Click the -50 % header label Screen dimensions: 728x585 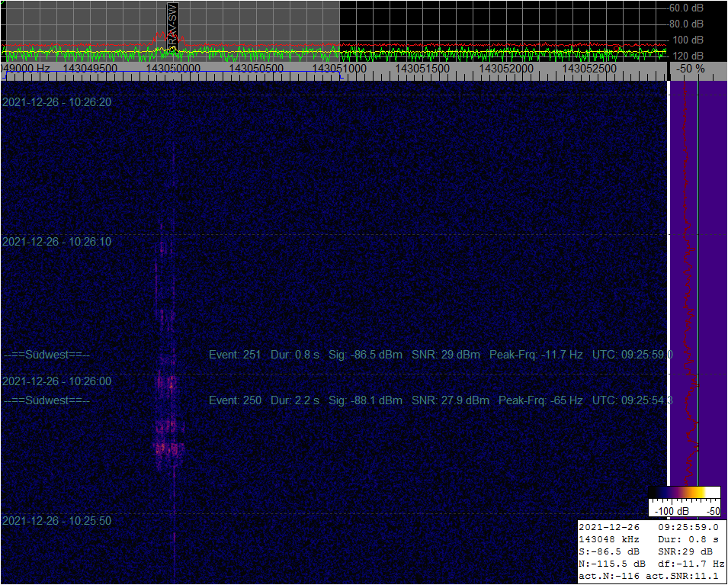(691, 69)
